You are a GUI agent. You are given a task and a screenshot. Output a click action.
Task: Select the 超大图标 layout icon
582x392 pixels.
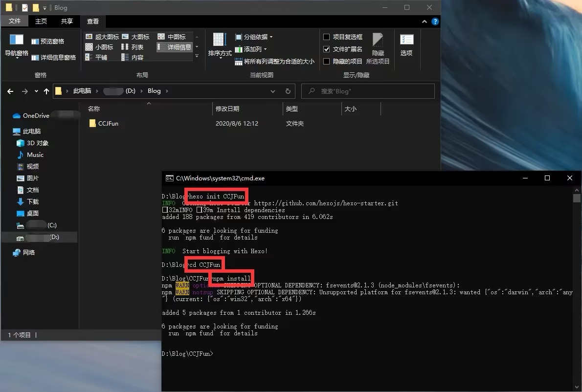(102, 37)
